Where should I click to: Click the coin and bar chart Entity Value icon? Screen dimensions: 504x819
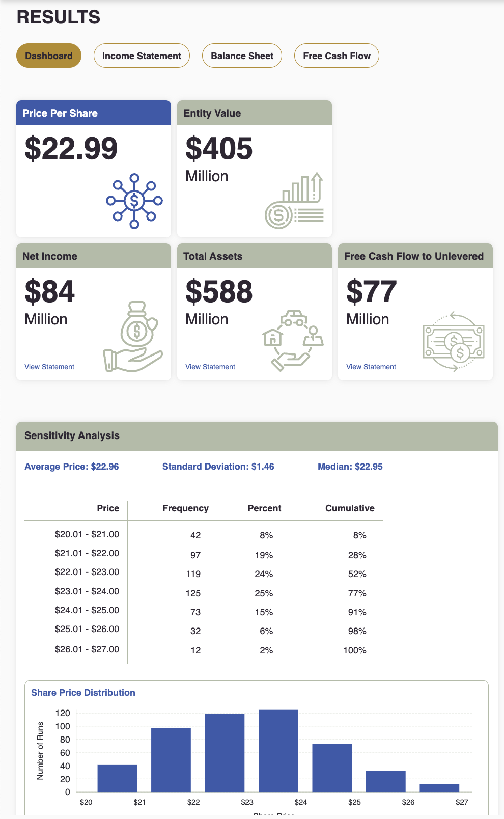pos(294,201)
